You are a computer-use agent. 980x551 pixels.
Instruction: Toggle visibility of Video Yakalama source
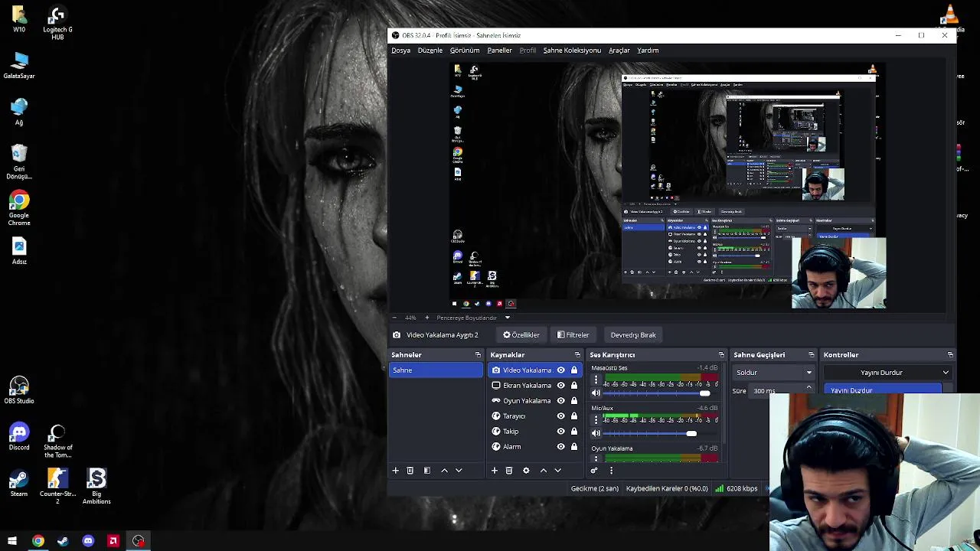point(560,370)
